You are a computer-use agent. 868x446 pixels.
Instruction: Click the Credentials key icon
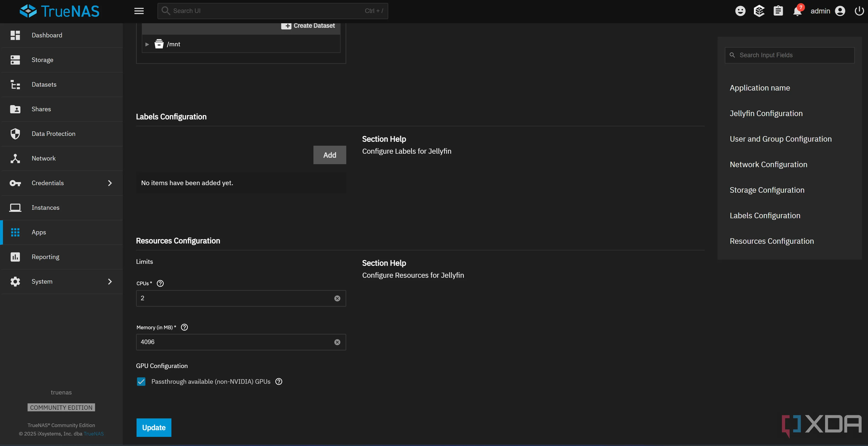click(x=15, y=183)
